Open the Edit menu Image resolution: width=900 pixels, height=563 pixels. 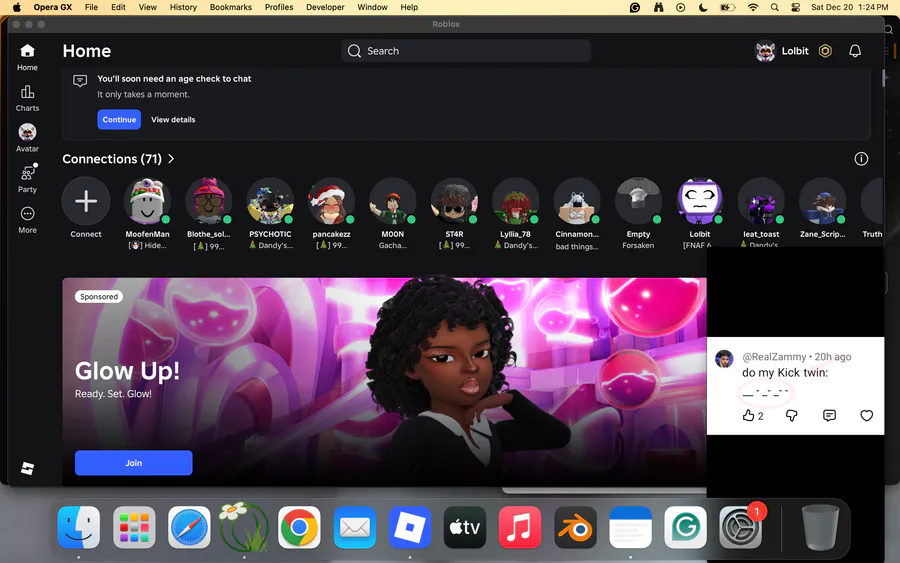pyautogui.click(x=118, y=7)
